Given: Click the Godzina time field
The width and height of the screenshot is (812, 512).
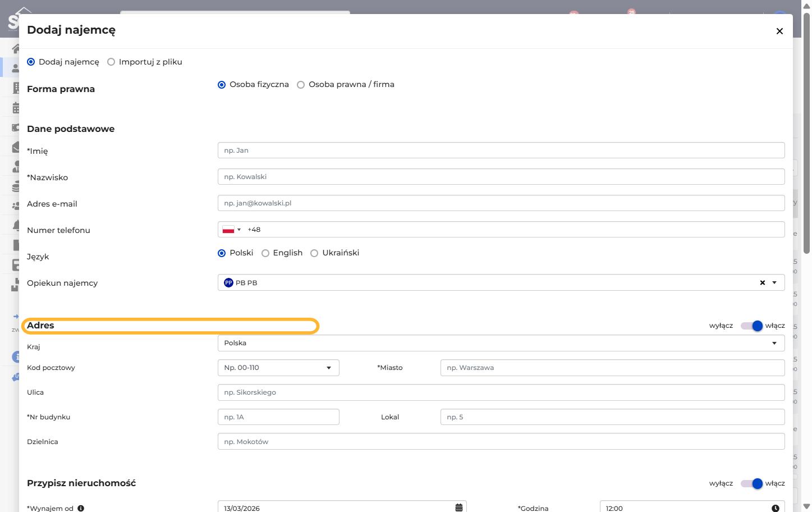Looking at the screenshot, I should 692,507.
